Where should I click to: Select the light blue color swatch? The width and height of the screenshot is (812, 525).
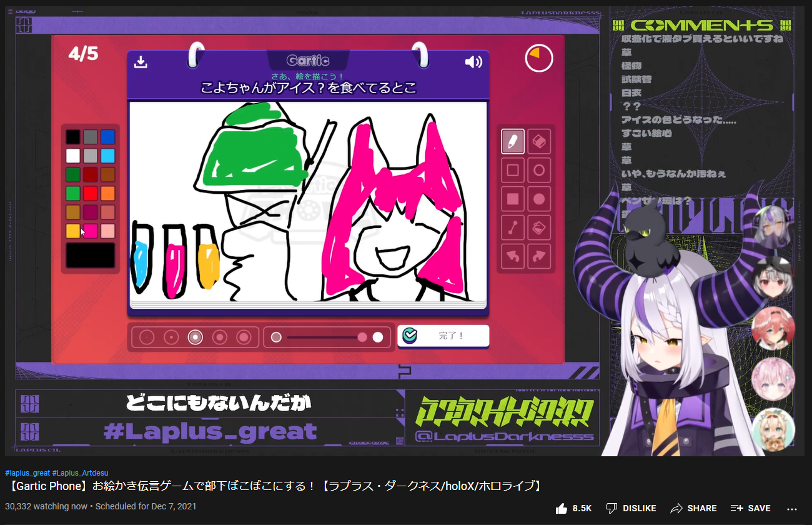pyautogui.click(x=108, y=156)
